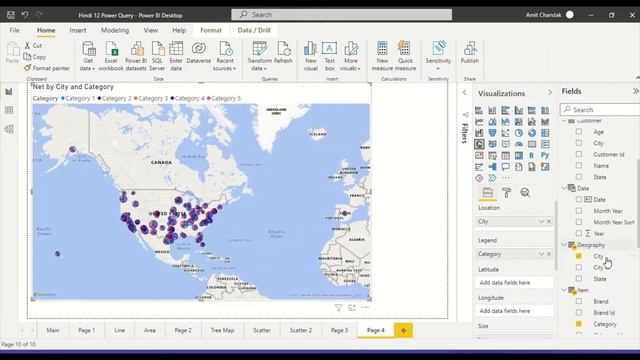Check the Brand Id field
This screenshot has height=360, width=640.
[579, 312]
